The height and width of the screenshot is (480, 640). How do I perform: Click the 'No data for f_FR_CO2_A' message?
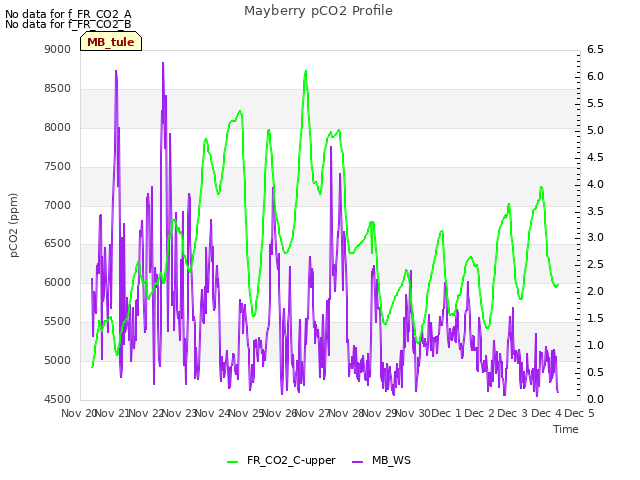tap(68, 14)
